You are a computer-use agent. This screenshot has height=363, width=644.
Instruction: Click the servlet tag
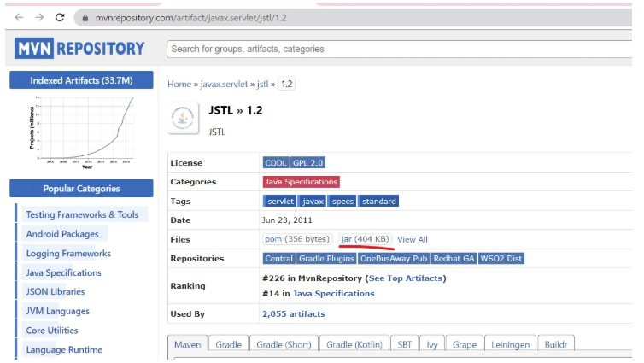[x=280, y=202]
